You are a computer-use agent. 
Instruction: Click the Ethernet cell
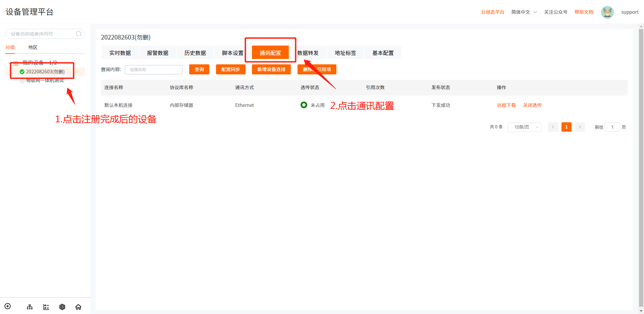245,105
